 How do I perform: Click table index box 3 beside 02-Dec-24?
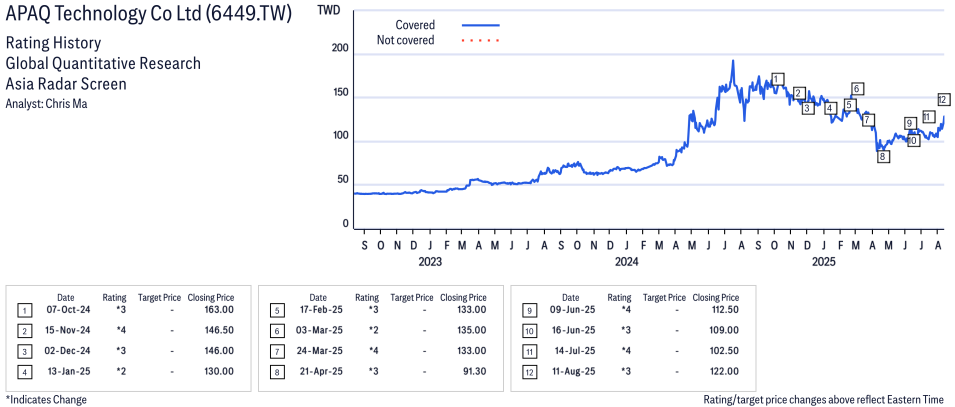click(23, 351)
